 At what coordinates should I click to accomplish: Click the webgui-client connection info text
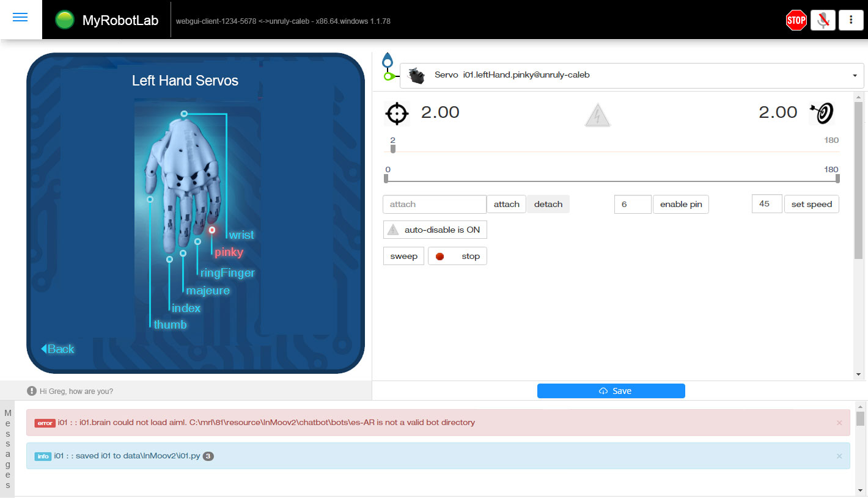point(283,21)
